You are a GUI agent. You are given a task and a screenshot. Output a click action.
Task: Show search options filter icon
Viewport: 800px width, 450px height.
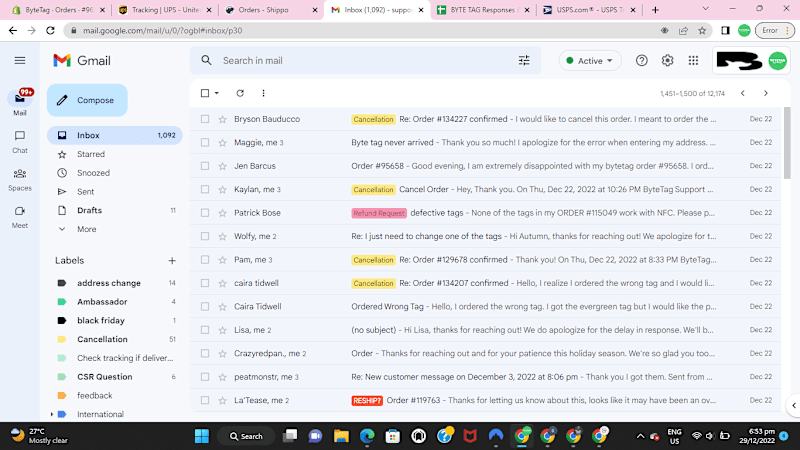click(x=524, y=61)
